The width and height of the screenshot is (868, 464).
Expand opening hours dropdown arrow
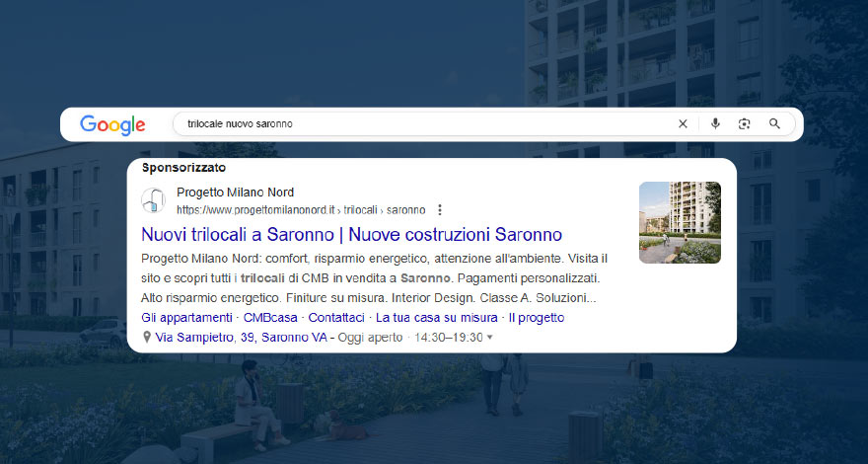tap(489, 338)
